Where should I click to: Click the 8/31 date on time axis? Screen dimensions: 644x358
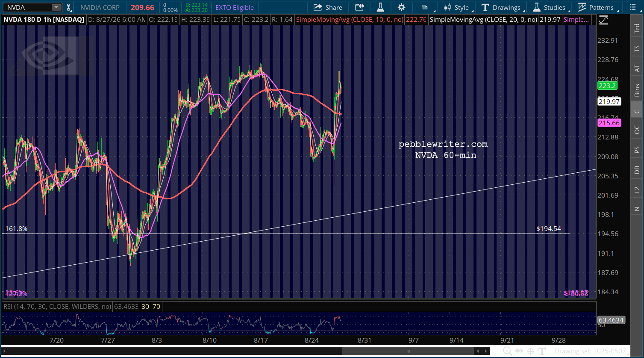tap(364, 340)
